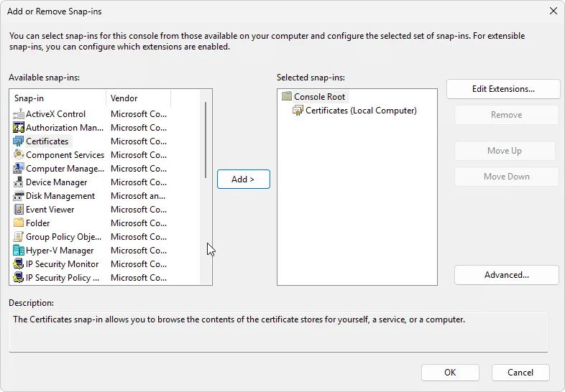Click the IP Security Monitor snap-in icon
The image size is (565, 392).
coord(19,264)
